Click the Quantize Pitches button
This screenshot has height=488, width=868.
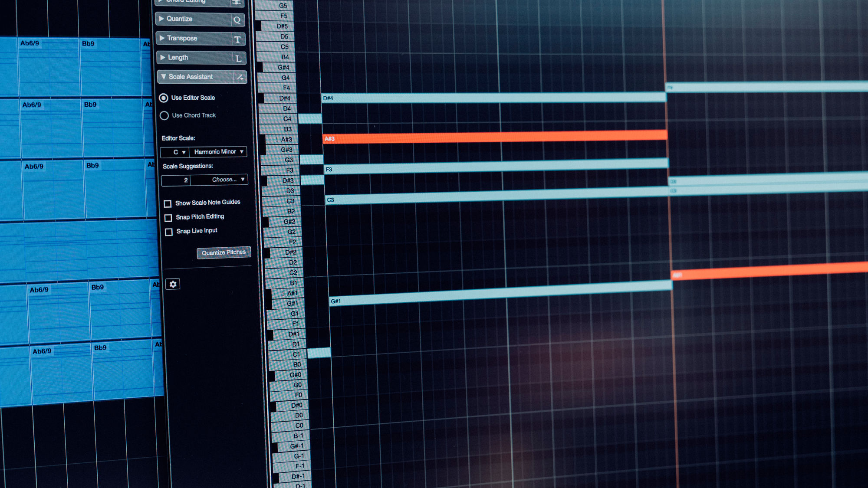(224, 252)
